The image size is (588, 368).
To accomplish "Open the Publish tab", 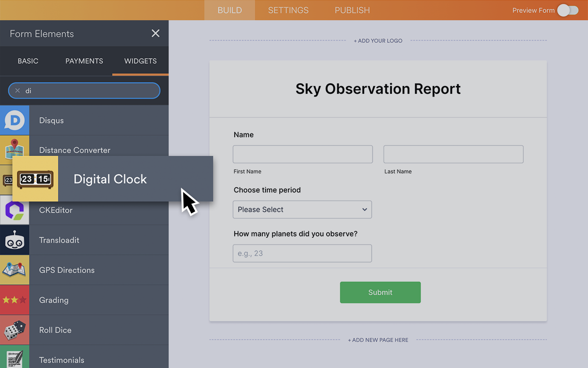I will coord(352,10).
